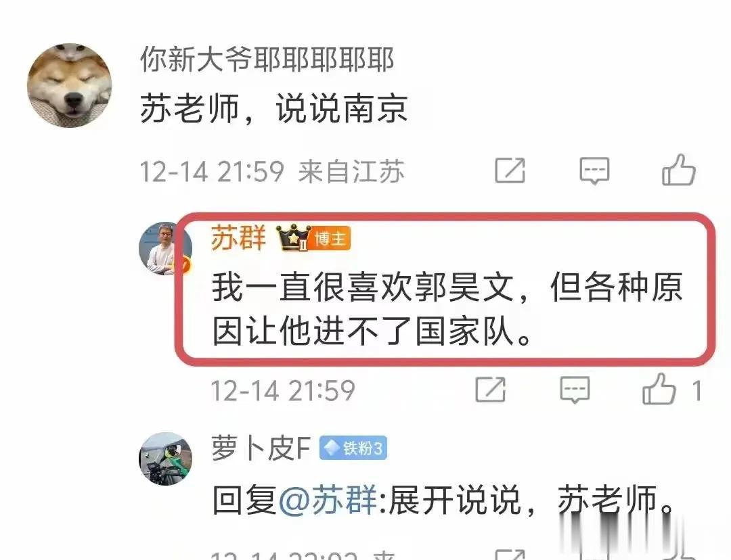Open username 你新大爷耶耶耶耶耶 profile
Image resolution: width=731 pixels, height=560 pixels.
coord(267,60)
